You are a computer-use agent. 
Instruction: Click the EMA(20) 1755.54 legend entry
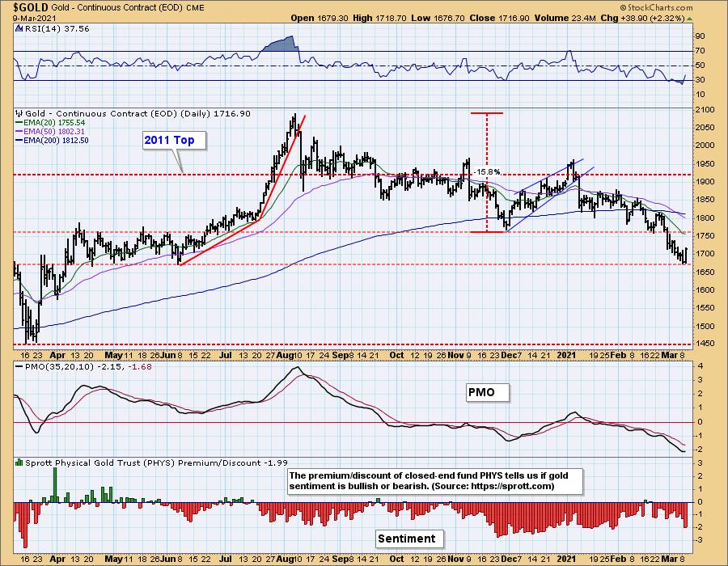[51, 122]
